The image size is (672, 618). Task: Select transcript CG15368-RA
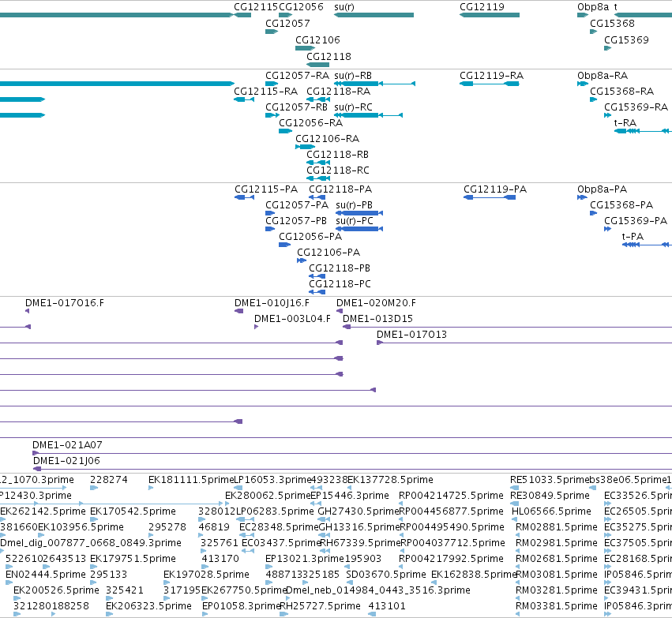622,92
